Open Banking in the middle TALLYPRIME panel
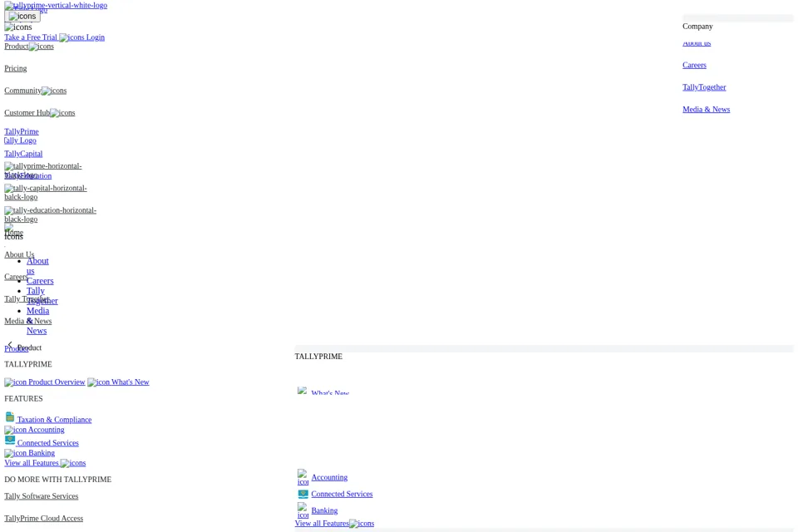 (x=324, y=510)
